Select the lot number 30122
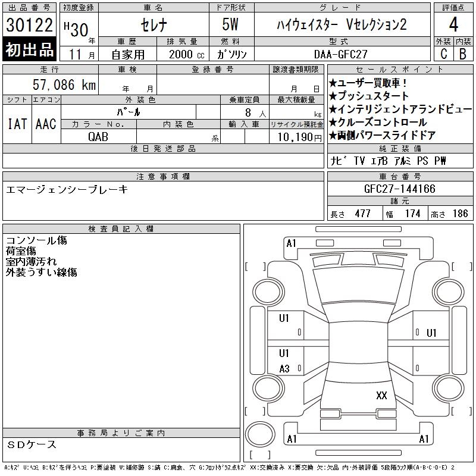This screenshot has width=476, height=476. coord(29,25)
